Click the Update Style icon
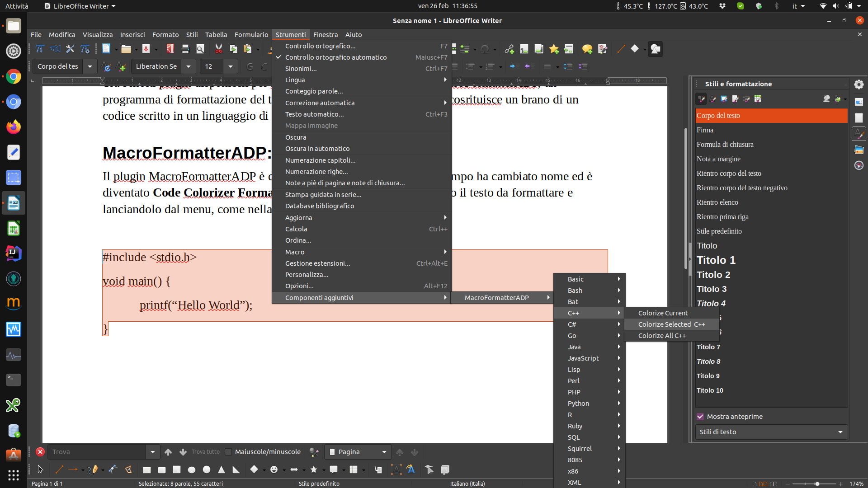The image size is (868, 488). [106, 67]
